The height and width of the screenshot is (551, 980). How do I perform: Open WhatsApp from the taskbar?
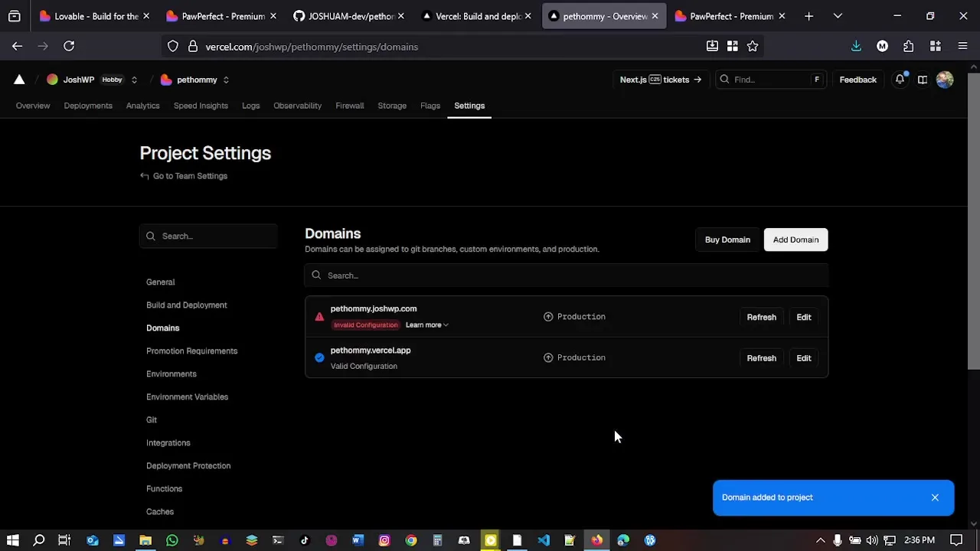point(172,540)
